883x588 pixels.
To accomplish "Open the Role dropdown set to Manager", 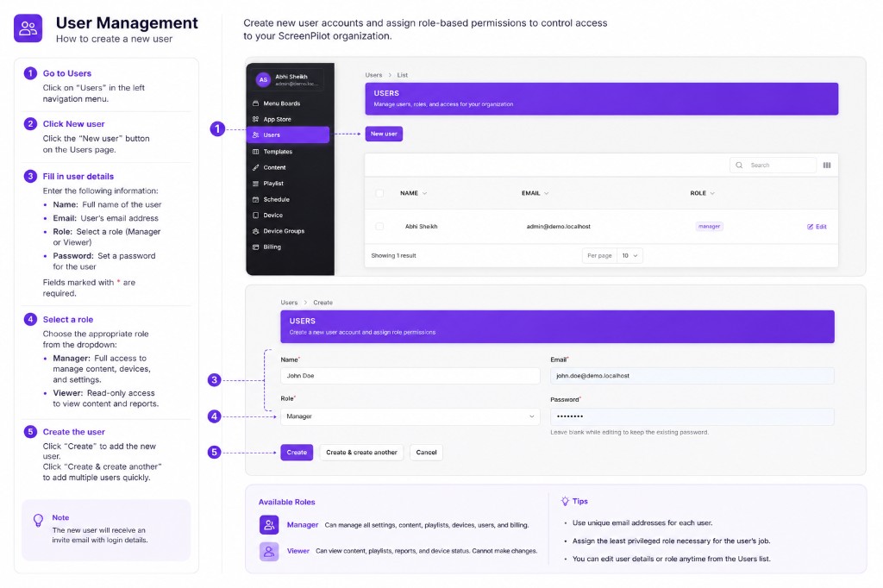I will point(410,416).
